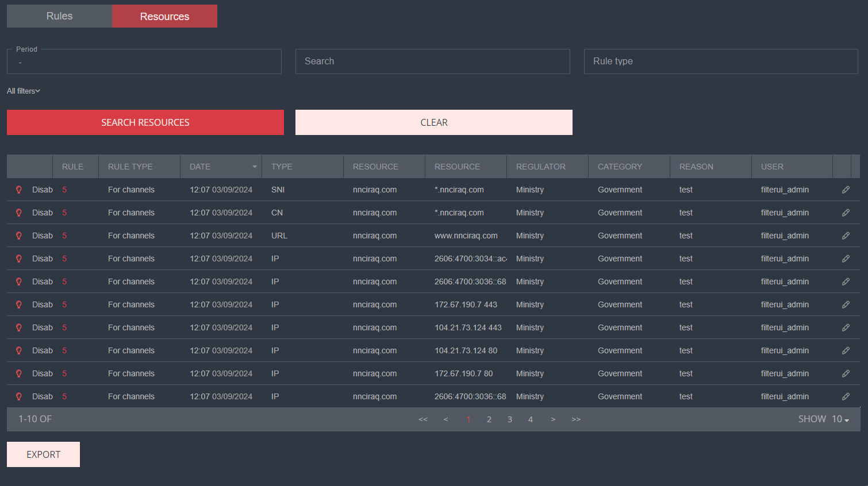This screenshot has height=486, width=868.
Task: Click the red status bulb icon in SNI row
Action: click(x=18, y=190)
